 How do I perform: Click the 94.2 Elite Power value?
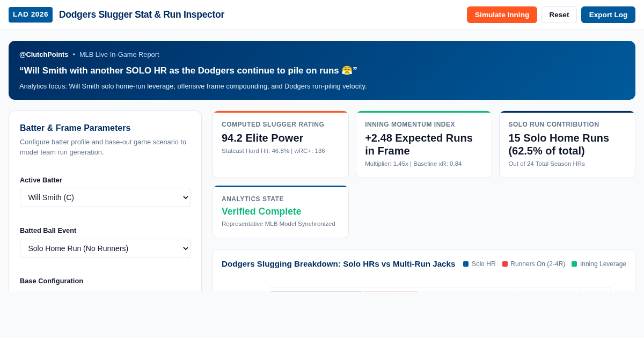(x=262, y=138)
